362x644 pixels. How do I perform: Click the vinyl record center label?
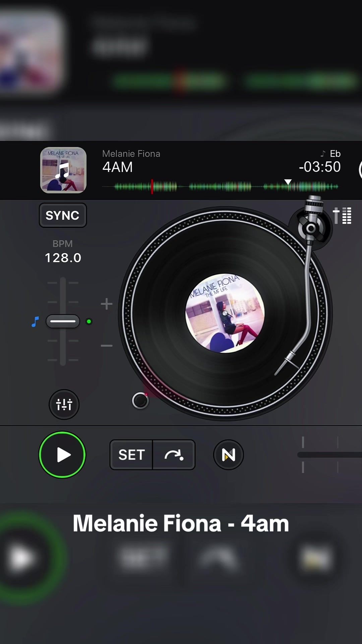(x=225, y=313)
